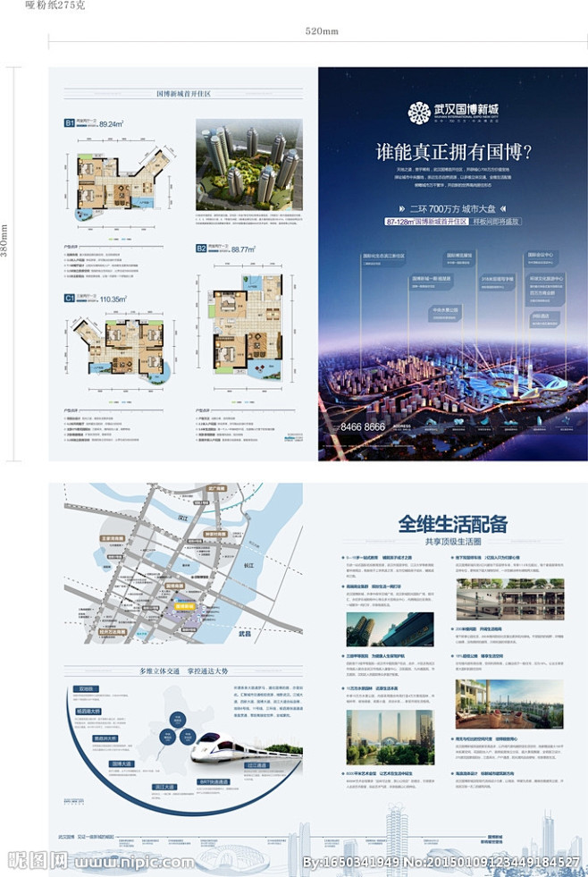Viewport: 588px width, 877px height.
Task: Open the terrace lounge photo
Action: click(x=509, y=704)
